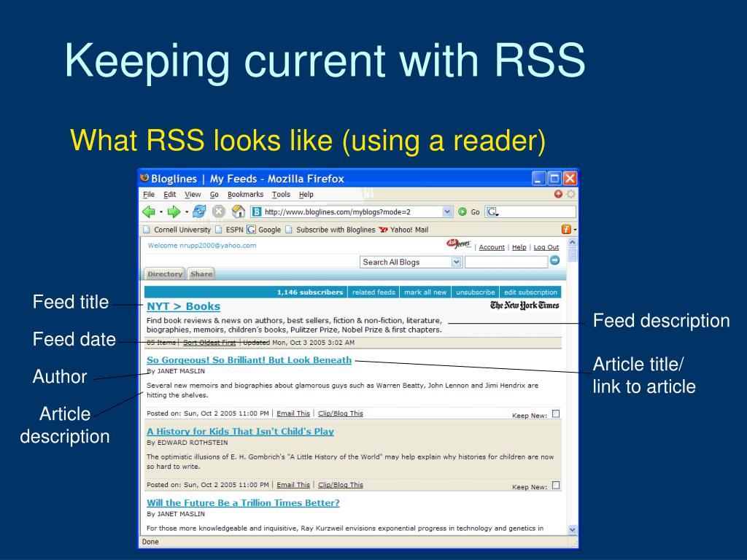
Task: Open the Bookmarks menu
Action: [x=245, y=194]
